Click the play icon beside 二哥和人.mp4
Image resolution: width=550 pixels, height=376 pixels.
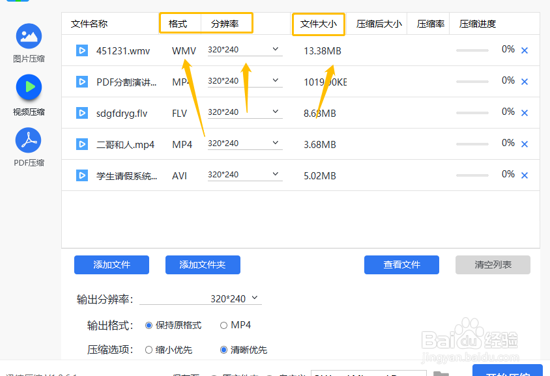(82, 144)
